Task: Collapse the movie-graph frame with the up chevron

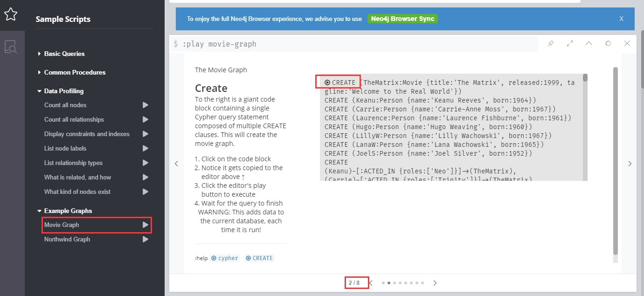Action: [x=589, y=43]
